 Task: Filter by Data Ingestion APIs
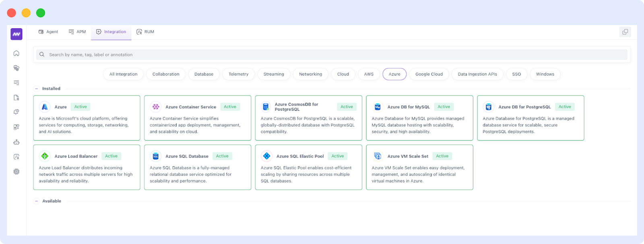pyautogui.click(x=477, y=74)
